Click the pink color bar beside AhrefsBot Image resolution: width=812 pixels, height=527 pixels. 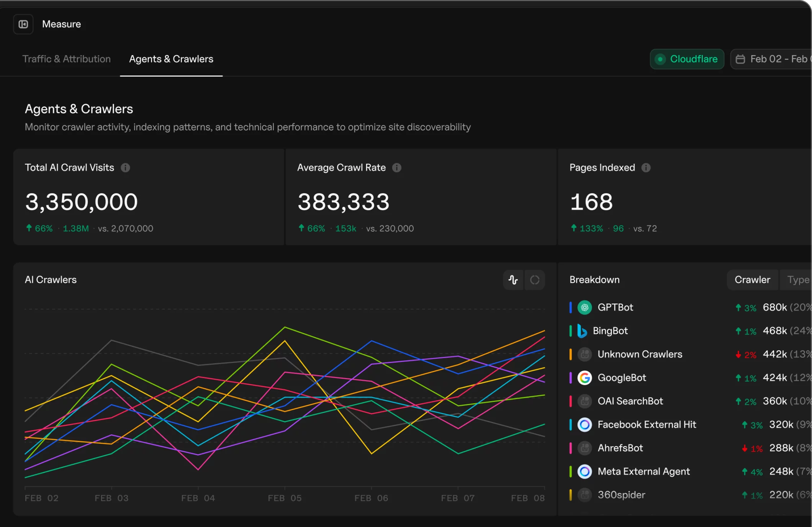click(x=571, y=448)
